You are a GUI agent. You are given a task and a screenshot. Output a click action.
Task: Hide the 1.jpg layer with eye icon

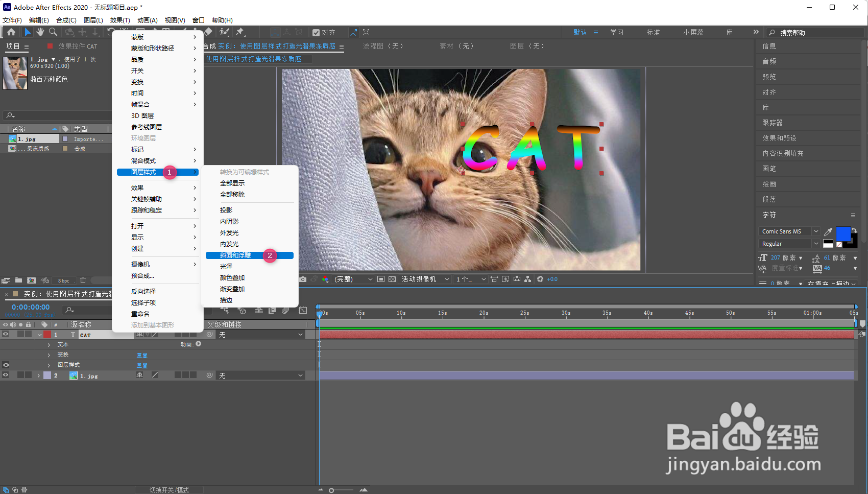tap(6, 375)
